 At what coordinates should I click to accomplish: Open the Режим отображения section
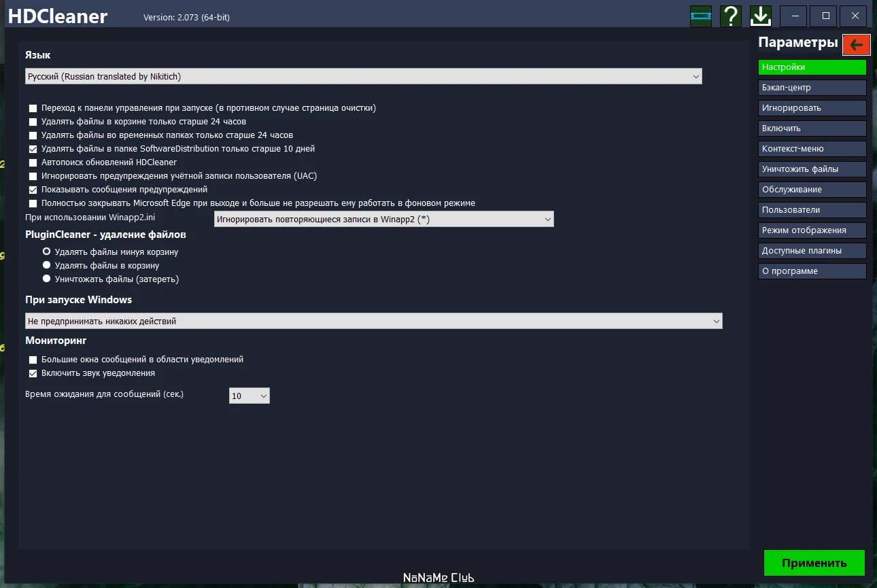point(812,230)
